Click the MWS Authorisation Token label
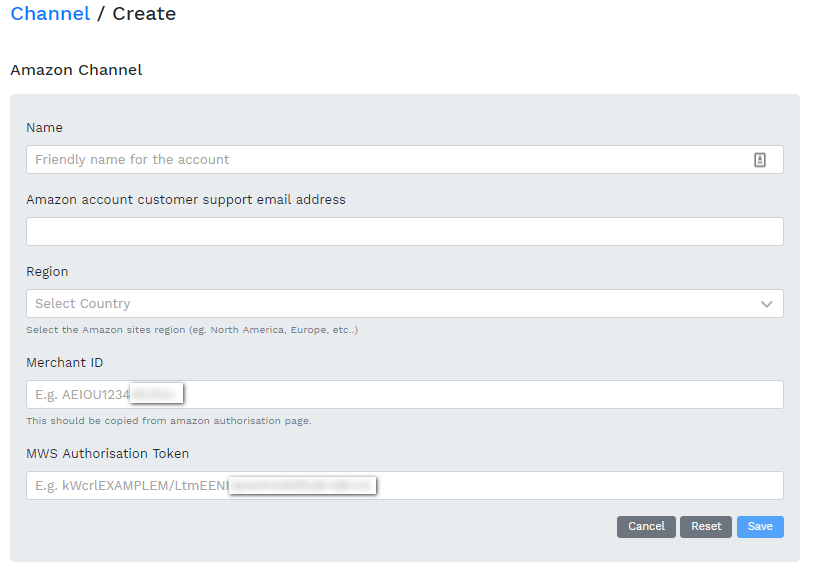The height and width of the screenshot is (582, 814). pyautogui.click(x=107, y=454)
